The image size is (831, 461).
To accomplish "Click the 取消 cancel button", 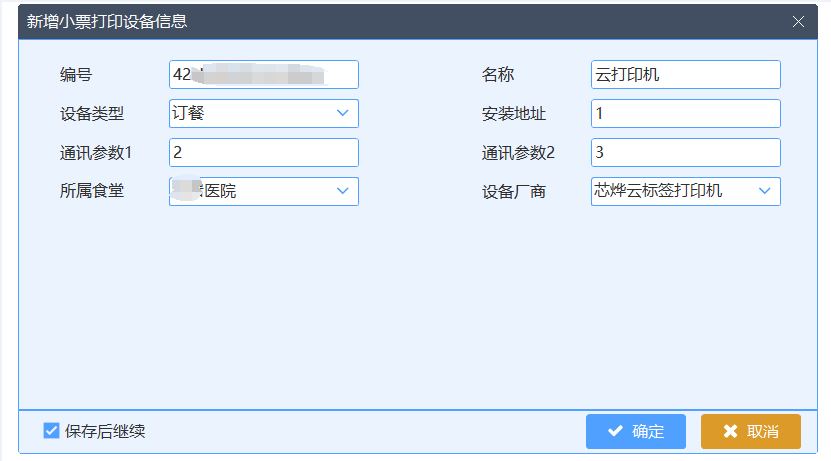I will click(751, 431).
